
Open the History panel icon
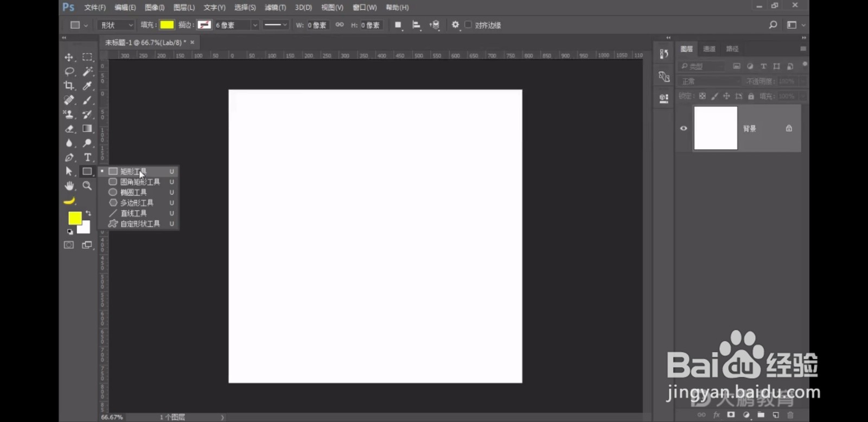click(x=664, y=54)
